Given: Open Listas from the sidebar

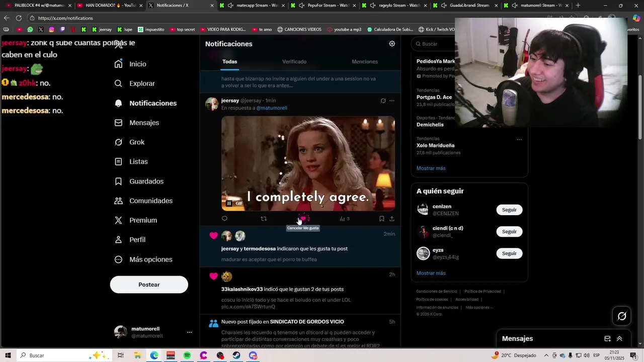Looking at the screenshot, I should [131, 161].
